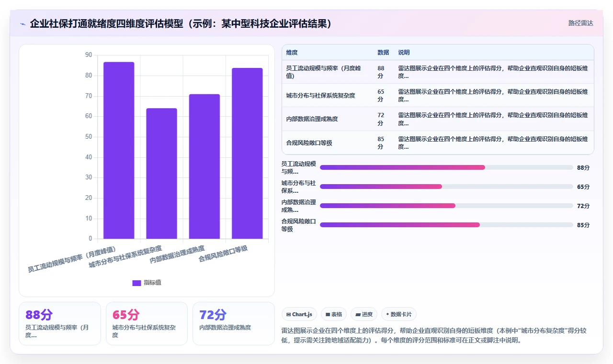Click the 表格 chip
The height and width of the screenshot is (364, 613).
point(334,314)
